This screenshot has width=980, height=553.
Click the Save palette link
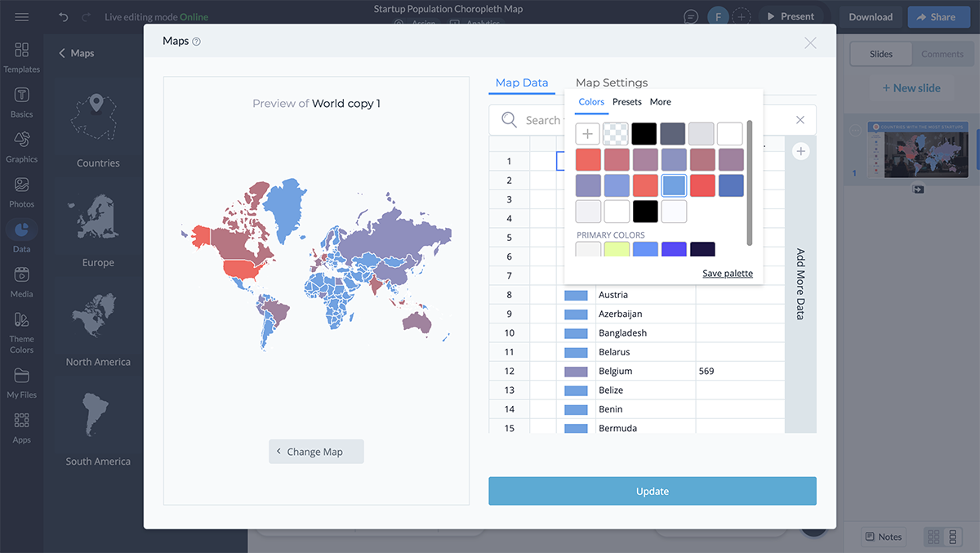pyautogui.click(x=727, y=274)
